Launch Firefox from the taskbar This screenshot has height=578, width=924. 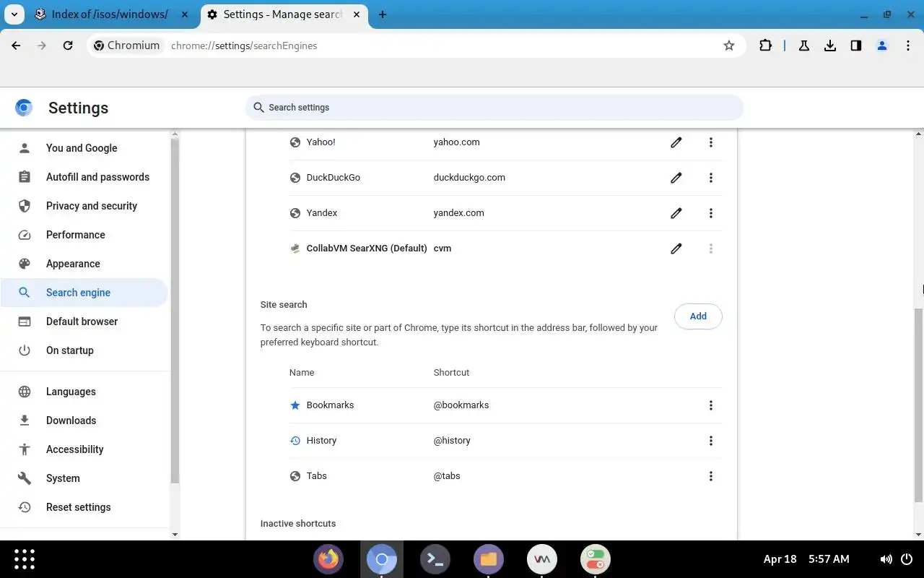point(328,559)
